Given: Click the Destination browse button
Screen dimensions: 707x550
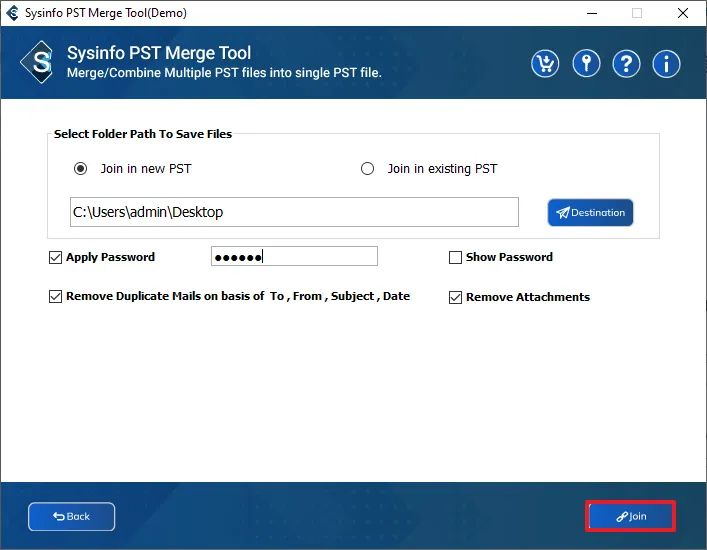Looking at the screenshot, I should pyautogui.click(x=590, y=212).
